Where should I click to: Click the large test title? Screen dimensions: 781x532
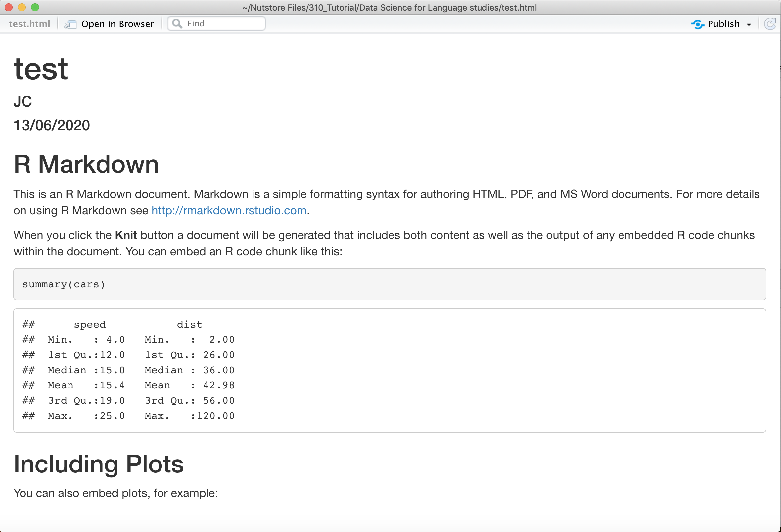pos(41,69)
